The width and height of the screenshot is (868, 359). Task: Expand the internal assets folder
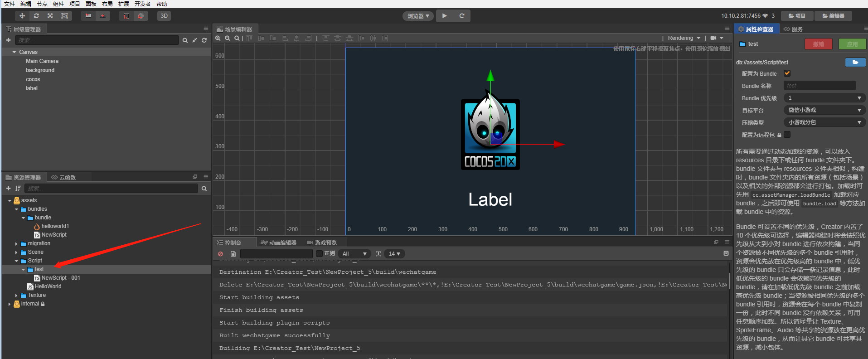pyautogui.click(x=10, y=304)
